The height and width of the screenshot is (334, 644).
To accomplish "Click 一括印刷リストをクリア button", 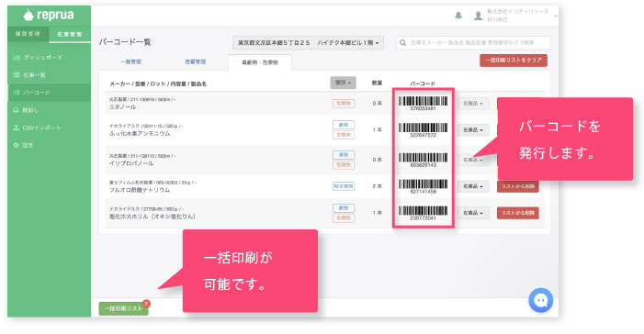I will 514,61.
